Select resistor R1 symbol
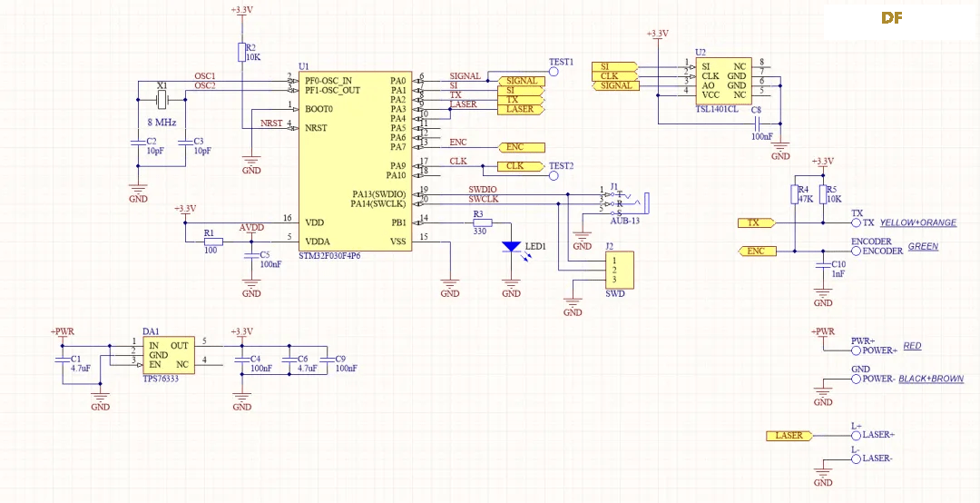 click(x=213, y=242)
